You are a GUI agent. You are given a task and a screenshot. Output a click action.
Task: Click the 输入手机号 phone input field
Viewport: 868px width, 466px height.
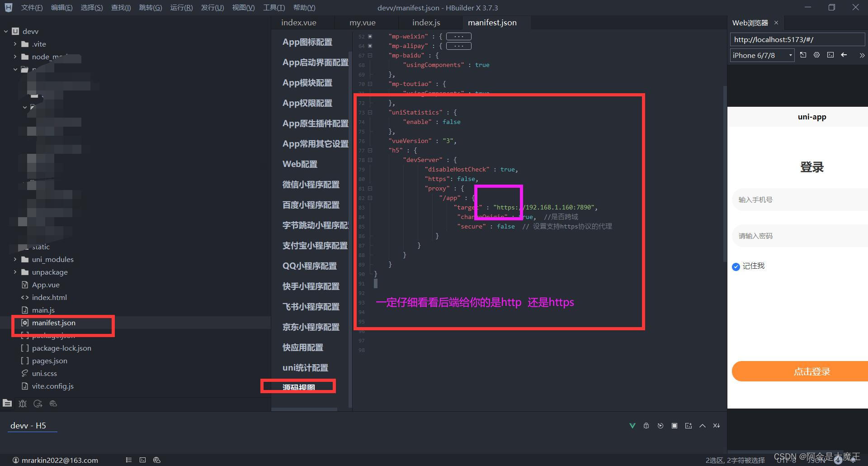pos(800,200)
